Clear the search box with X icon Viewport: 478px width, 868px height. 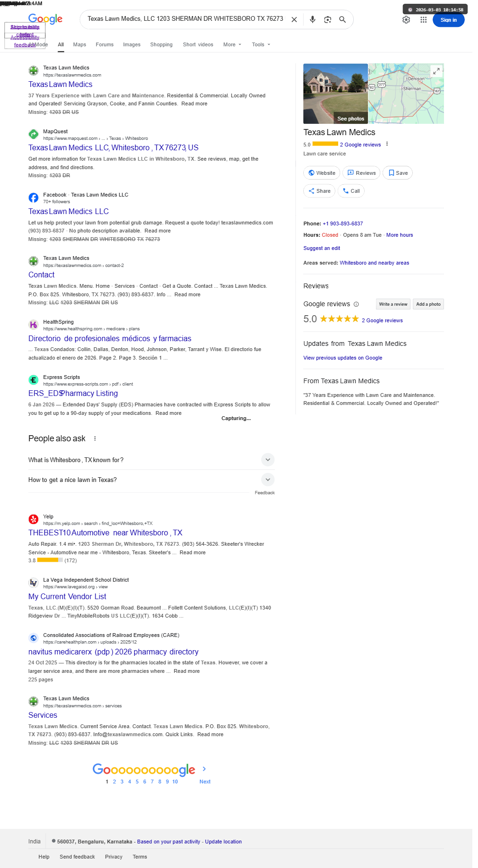[294, 19]
